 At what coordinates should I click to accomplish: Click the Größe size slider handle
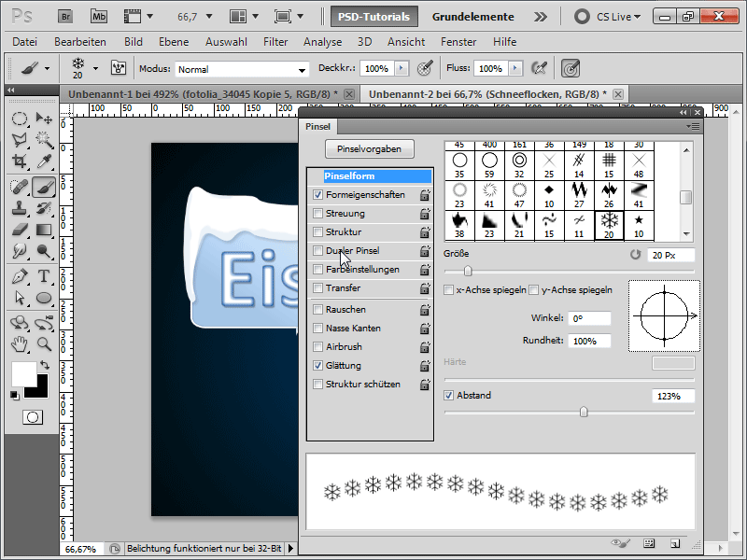[x=468, y=271]
